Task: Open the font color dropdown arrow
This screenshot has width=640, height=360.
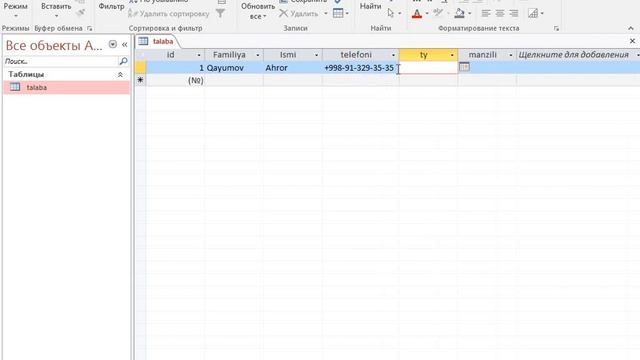Action: point(427,14)
